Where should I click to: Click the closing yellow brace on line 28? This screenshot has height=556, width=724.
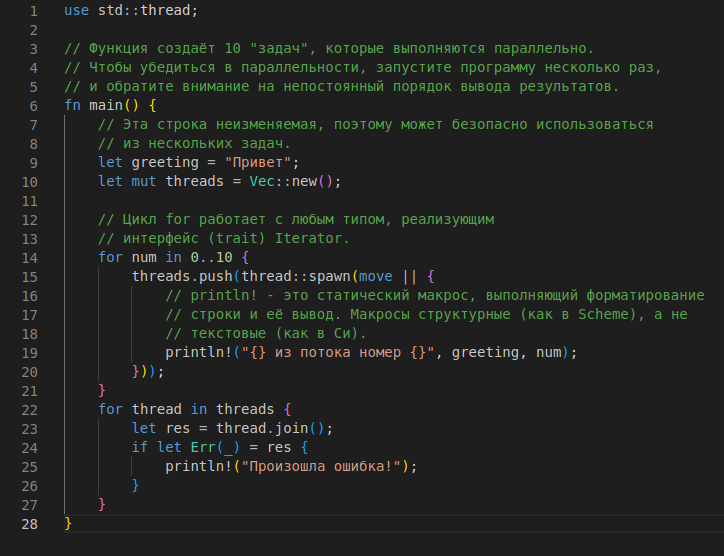point(68,523)
